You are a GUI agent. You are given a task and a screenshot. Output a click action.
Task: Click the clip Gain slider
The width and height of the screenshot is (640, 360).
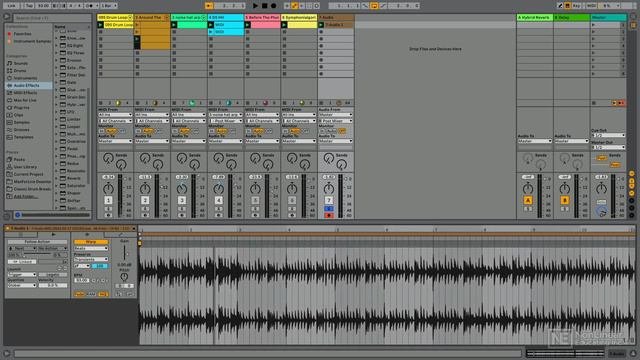124,253
